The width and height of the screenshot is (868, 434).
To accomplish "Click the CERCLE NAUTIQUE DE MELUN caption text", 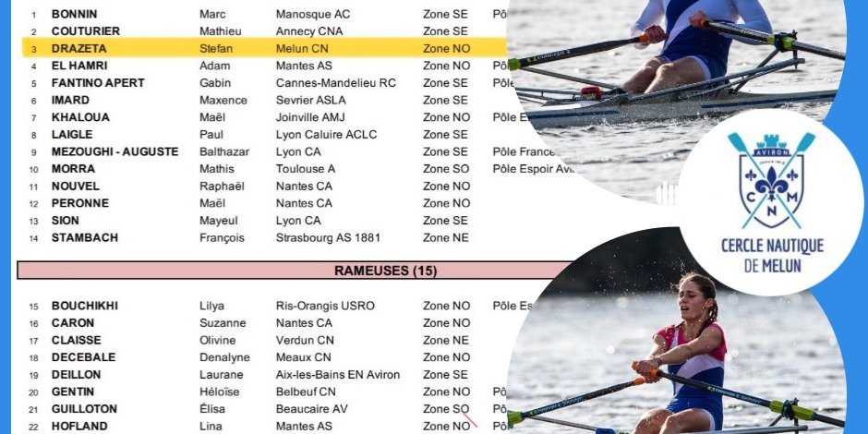I will coord(772,256).
